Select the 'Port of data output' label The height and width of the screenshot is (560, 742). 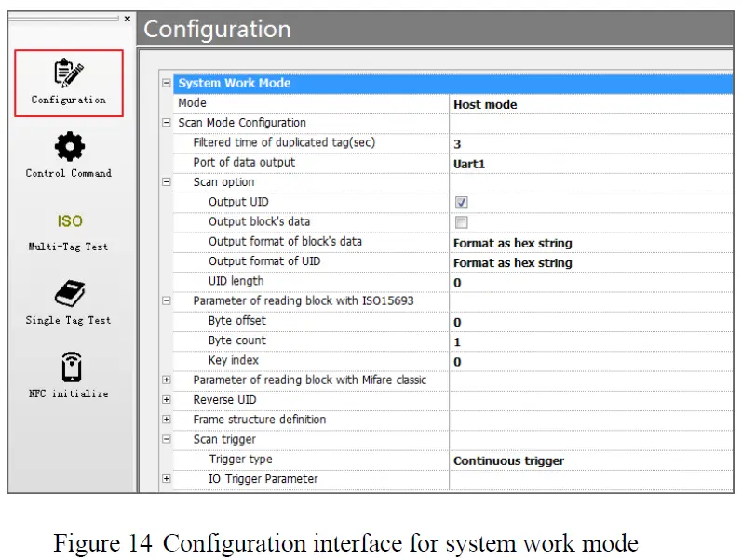click(x=244, y=162)
